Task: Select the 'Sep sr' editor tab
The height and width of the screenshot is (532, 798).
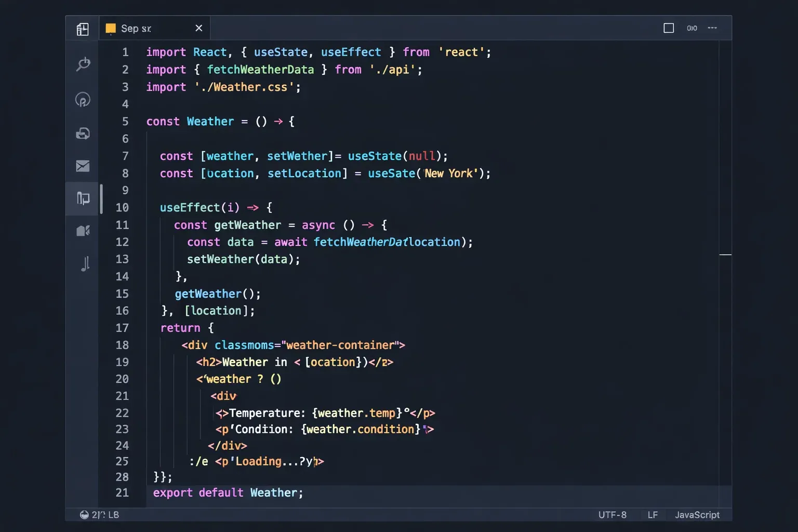Action: [136, 29]
